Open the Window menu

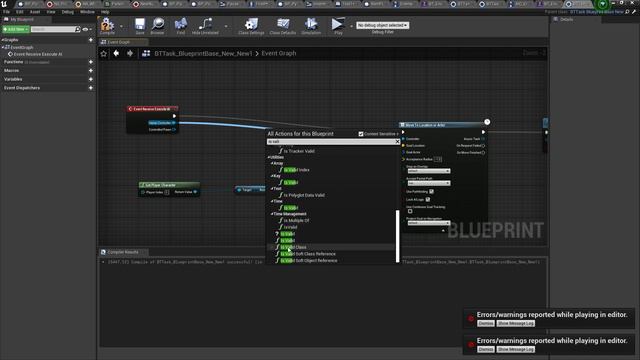tap(87, 12)
